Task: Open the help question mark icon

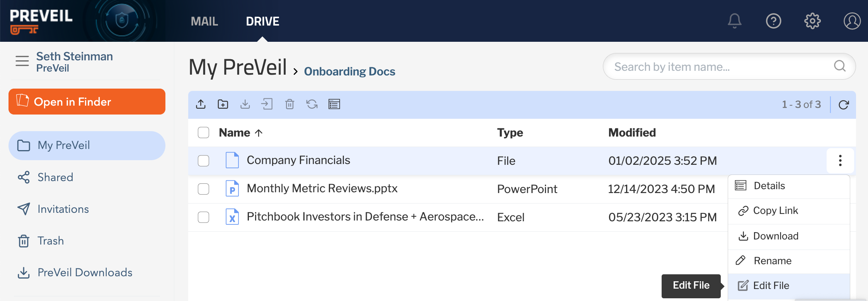Action: (773, 21)
